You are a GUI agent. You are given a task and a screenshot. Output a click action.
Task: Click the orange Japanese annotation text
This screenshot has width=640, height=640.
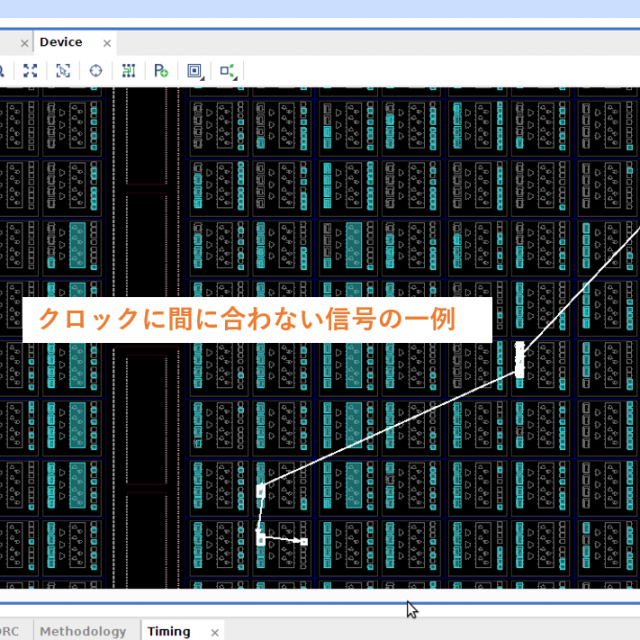246,320
